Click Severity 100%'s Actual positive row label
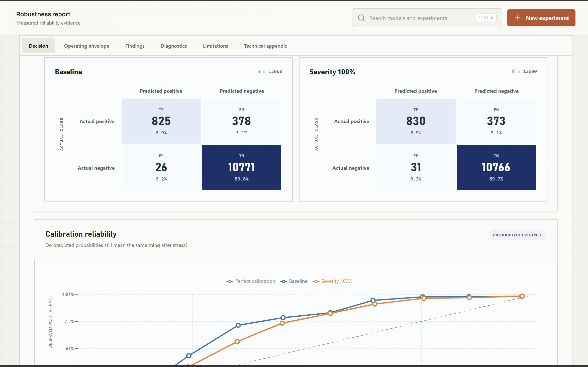 point(352,121)
